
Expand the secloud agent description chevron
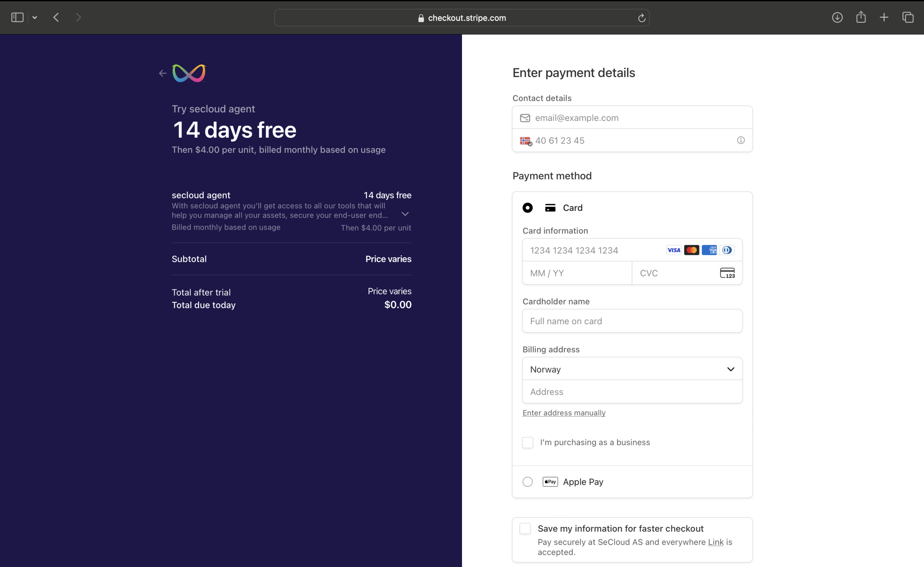click(x=405, y=214)
